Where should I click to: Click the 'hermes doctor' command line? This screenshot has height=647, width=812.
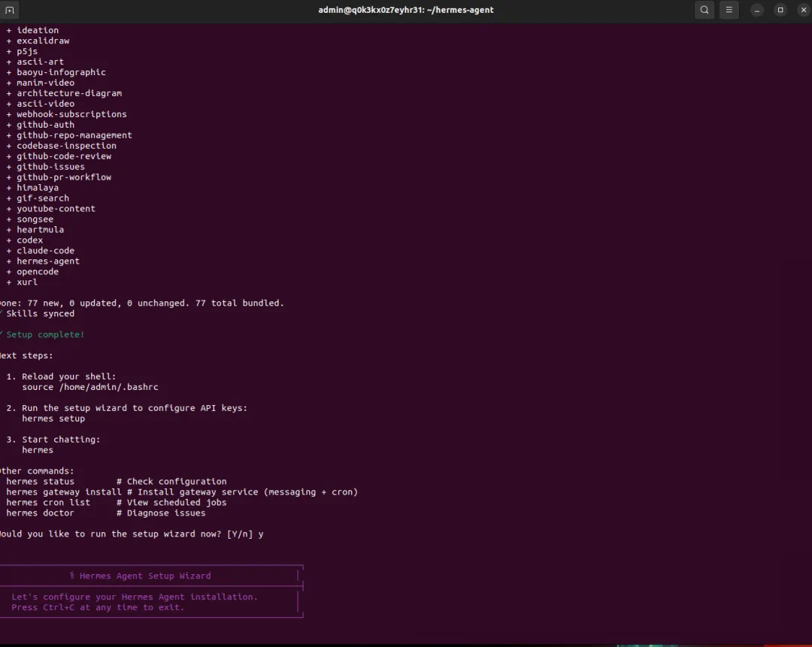click(106, 513)
